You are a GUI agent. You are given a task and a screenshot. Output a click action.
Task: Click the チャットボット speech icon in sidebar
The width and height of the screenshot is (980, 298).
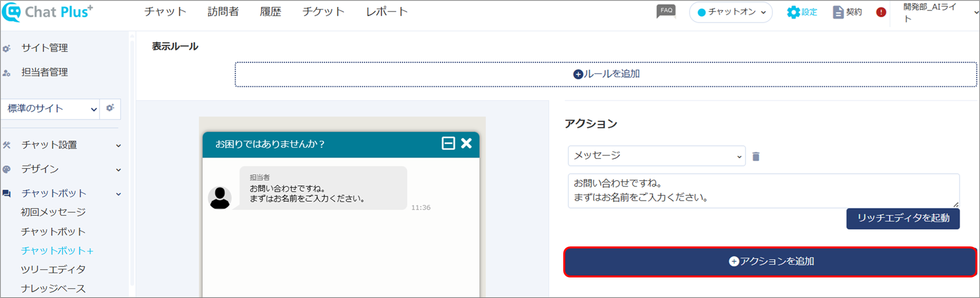pyautogui.click(x=6, y=194)
